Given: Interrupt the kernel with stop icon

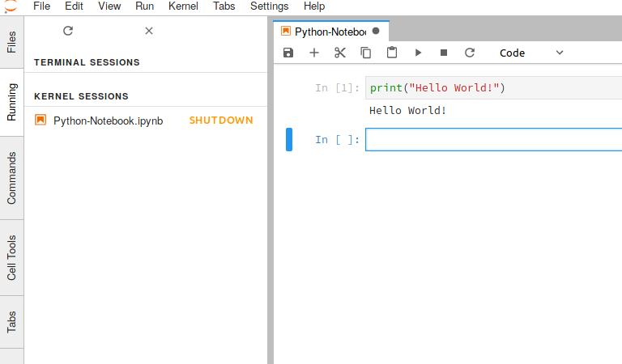Looking at the screenshot, I should pyautogui.click(x=444, y=53).
